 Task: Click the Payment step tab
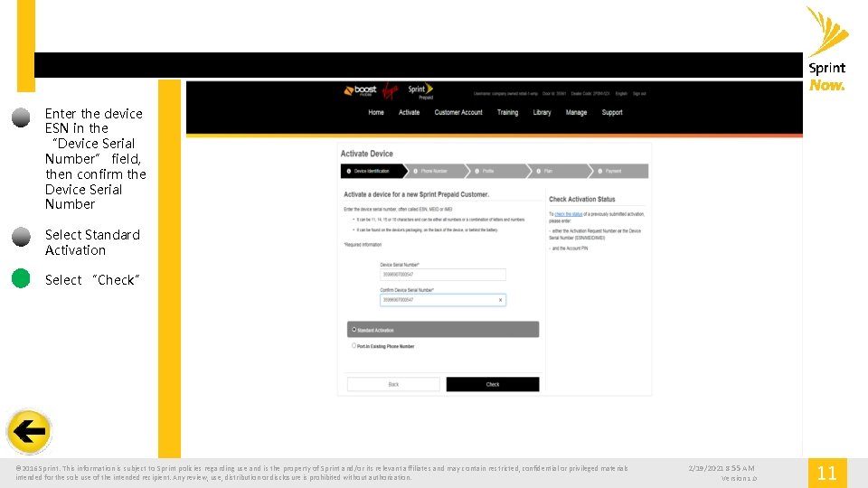tap(620, 171)
